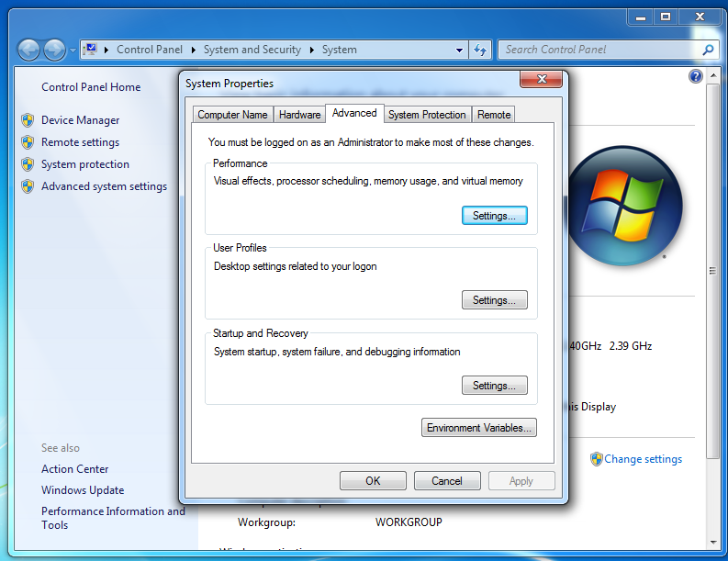The image size is (728, 561).
Task: Switch to the System Protection tab
Action: coord(427,115)
